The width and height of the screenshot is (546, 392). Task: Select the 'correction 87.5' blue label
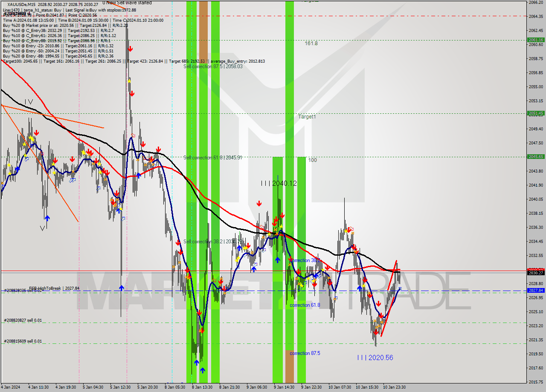pyautogui.click(x=305, y=353)
